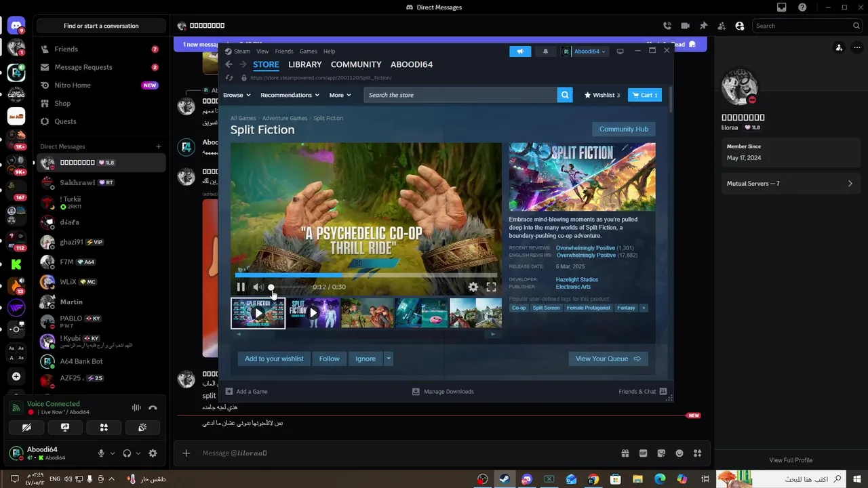Select the second trailer thumbnail
Image resolution: width=868 pixels, height=488 pixels.
click(313, 313)
